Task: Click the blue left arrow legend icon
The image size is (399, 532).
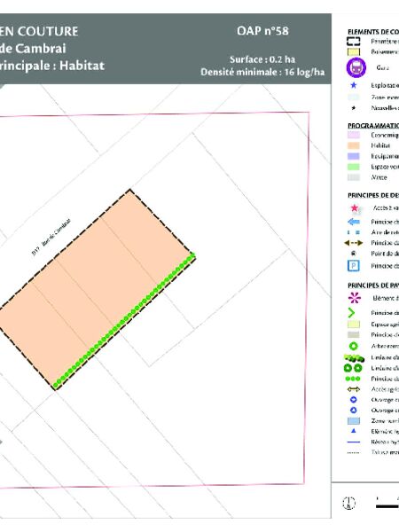Action: [x=354, y=222]
